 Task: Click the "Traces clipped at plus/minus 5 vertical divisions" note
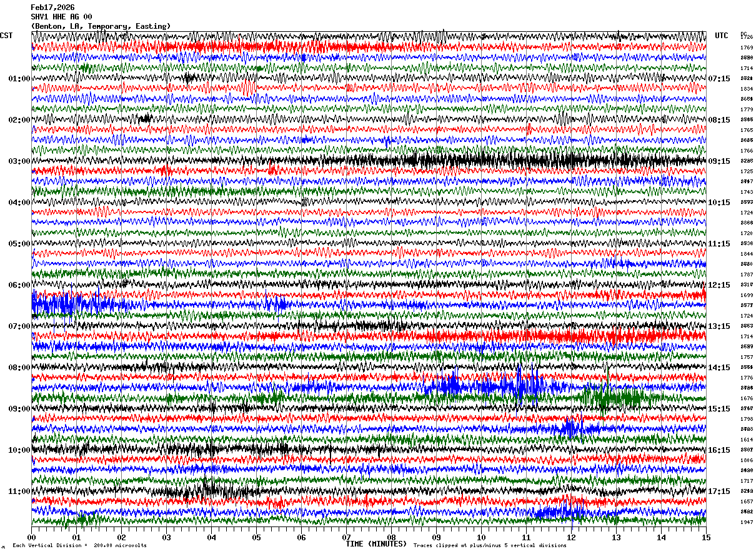coord(490,545)
